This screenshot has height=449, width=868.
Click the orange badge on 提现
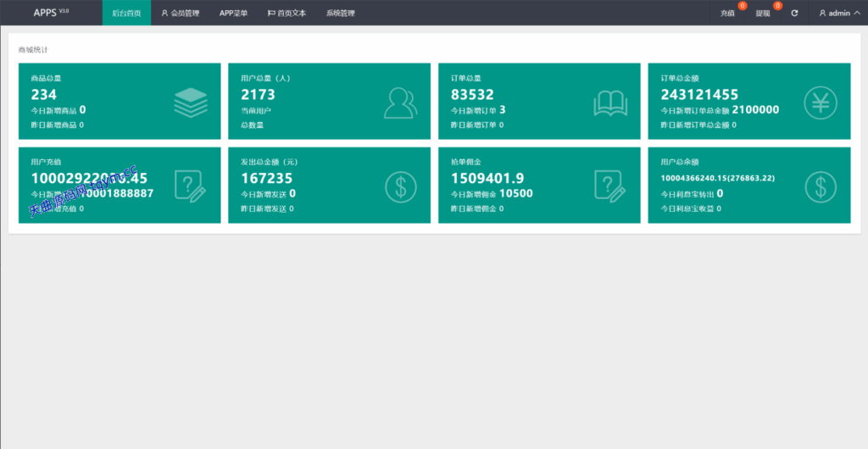click(778, 6)
